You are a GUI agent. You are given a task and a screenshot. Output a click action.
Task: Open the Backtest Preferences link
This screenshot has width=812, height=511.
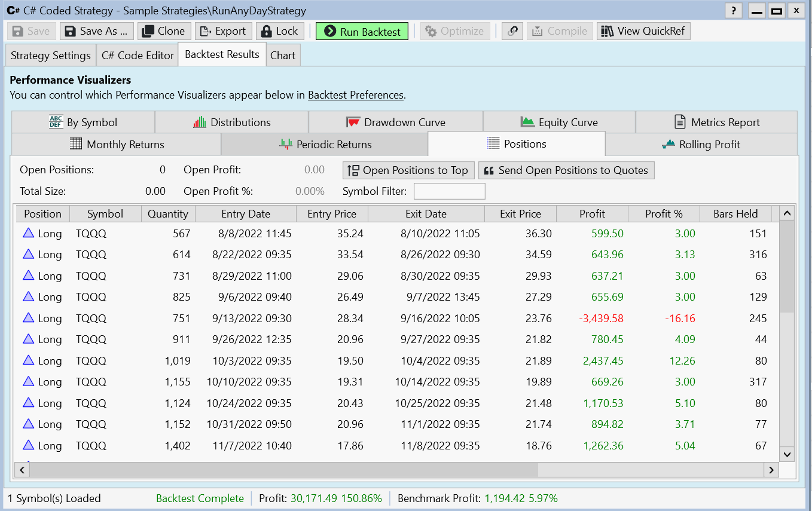tap(356, 95)
